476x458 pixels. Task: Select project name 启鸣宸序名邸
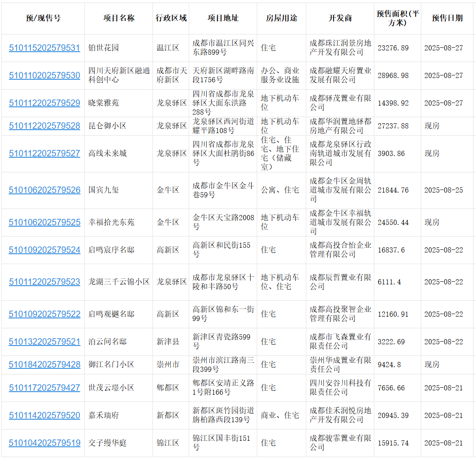111,250
